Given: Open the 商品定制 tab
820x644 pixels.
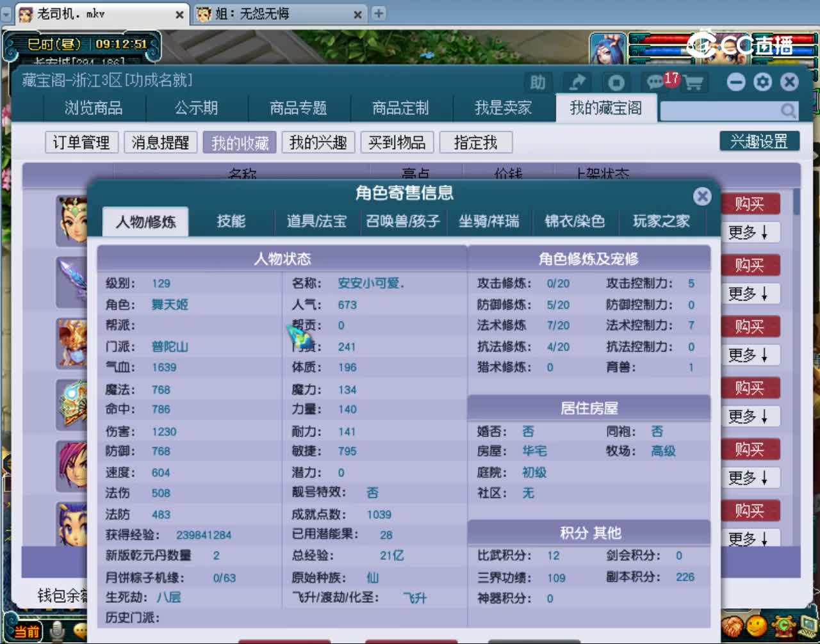Looking at the screenshot, I should [401, 108].
